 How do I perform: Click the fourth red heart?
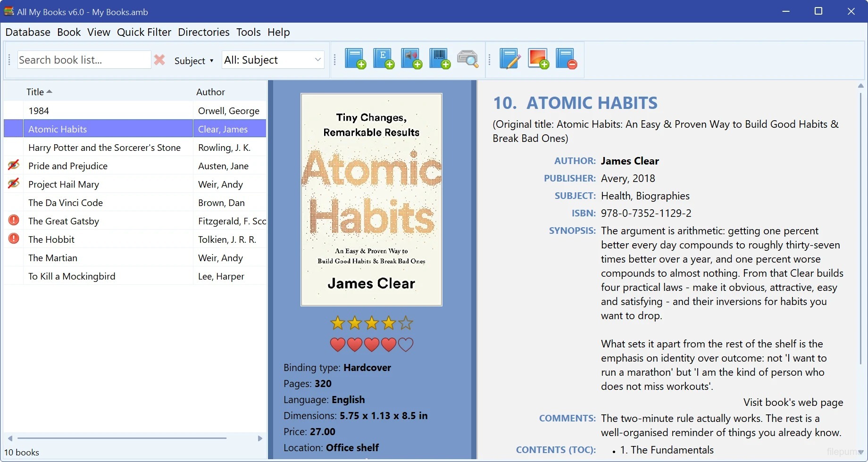point(389,345)
